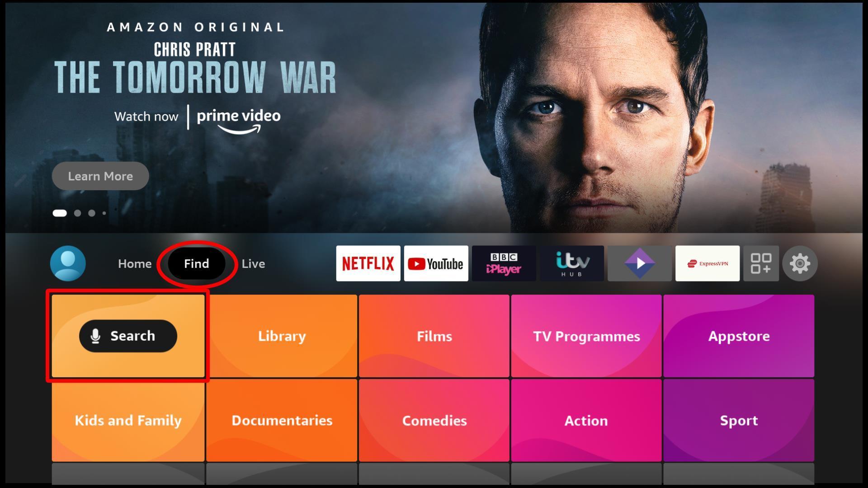Image resolution: width=868 pixels, height=488 pixels.
Task: Open ITV Hub app
Action: (572, 263)
